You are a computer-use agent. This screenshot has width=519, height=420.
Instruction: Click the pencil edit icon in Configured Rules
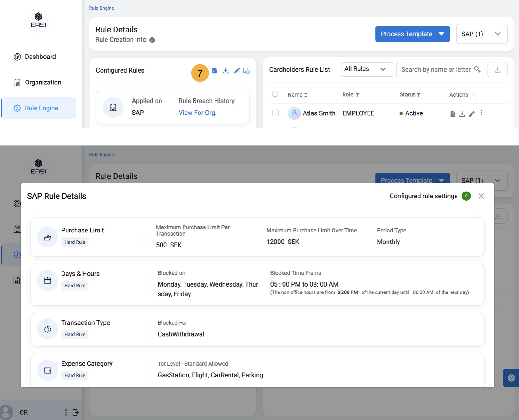[236, 71]
